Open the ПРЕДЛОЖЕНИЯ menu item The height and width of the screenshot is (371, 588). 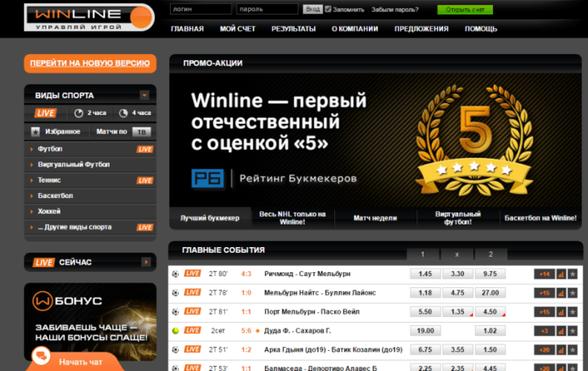421,29
